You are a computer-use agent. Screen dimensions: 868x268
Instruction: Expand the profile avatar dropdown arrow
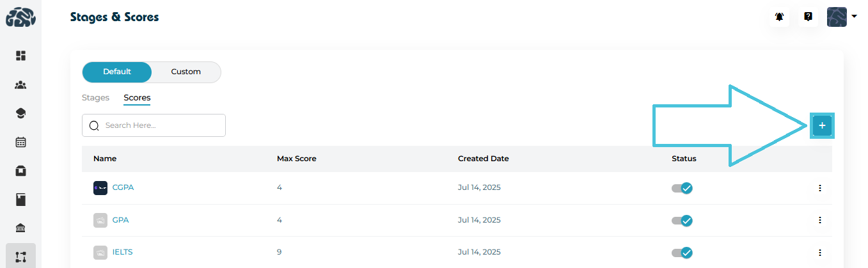(x=854, y=17)
